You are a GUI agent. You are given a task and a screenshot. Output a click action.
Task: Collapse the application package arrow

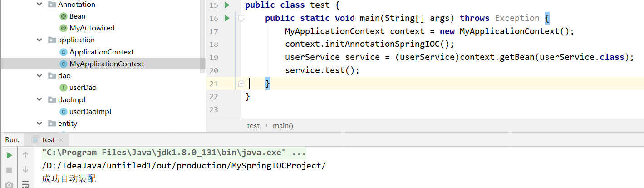coord(40,40)
